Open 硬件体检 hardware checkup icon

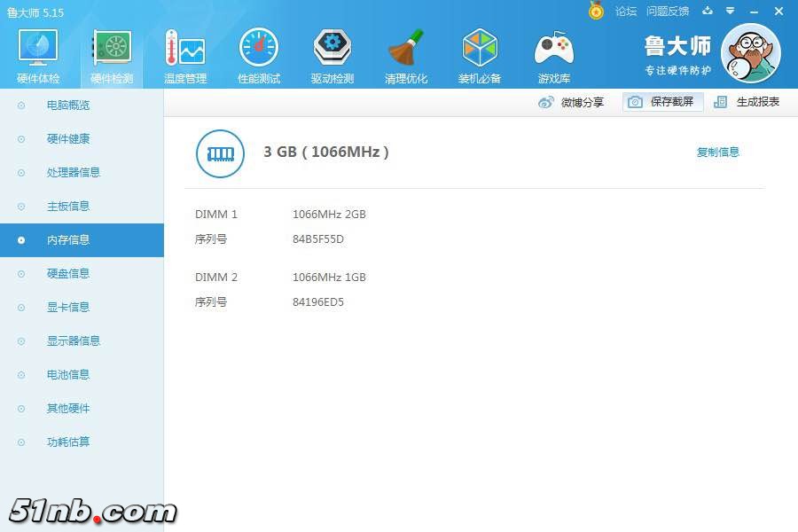click(38, 49)
